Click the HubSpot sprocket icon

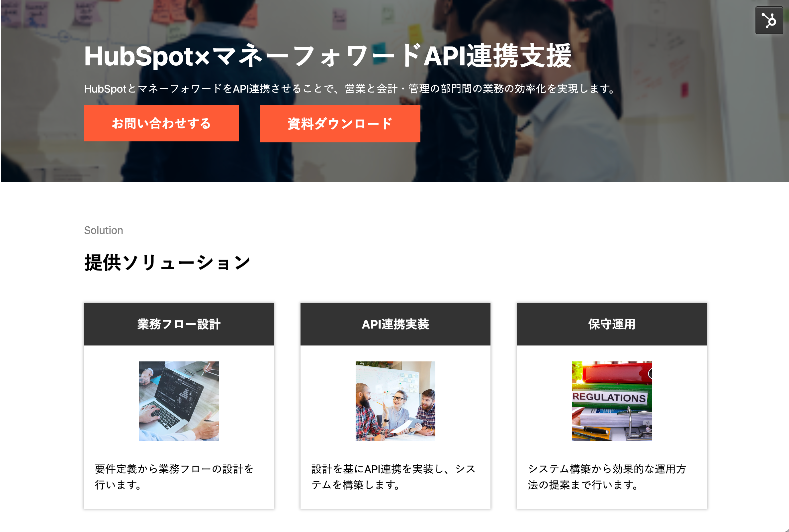(x=769, y=20)
